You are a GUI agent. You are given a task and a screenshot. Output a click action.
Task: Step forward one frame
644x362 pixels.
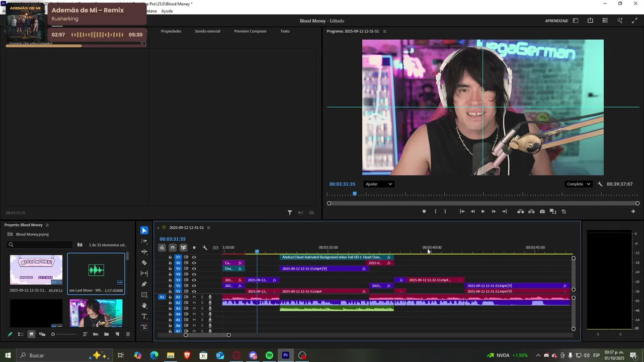tap(494, 212)
